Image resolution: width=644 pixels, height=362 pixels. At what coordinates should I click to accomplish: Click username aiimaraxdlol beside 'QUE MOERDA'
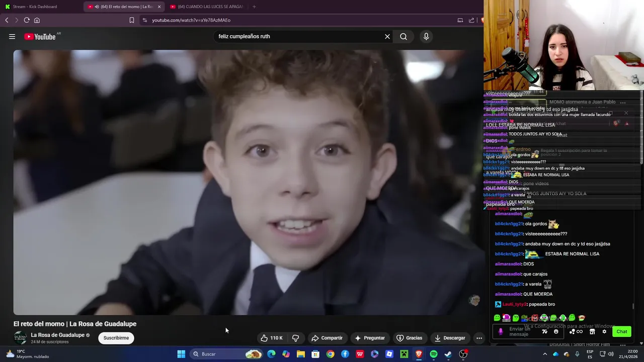508,294
